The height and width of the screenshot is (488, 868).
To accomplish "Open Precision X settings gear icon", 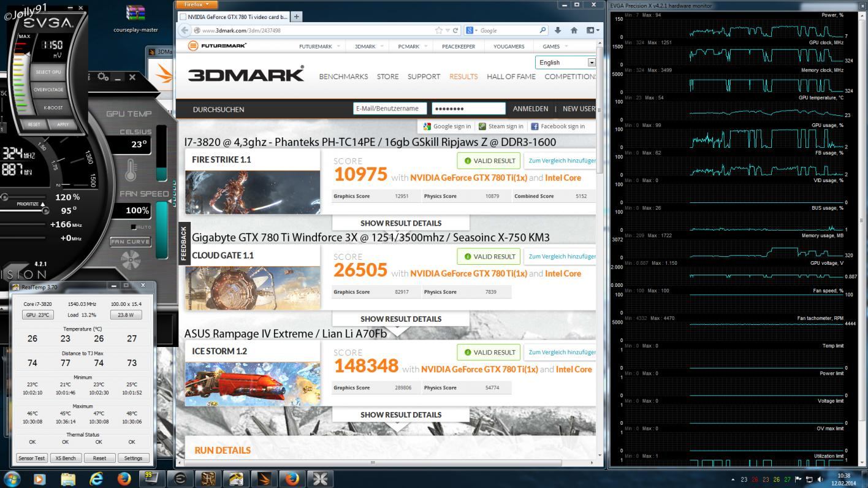I will click(x=103, y=77).
